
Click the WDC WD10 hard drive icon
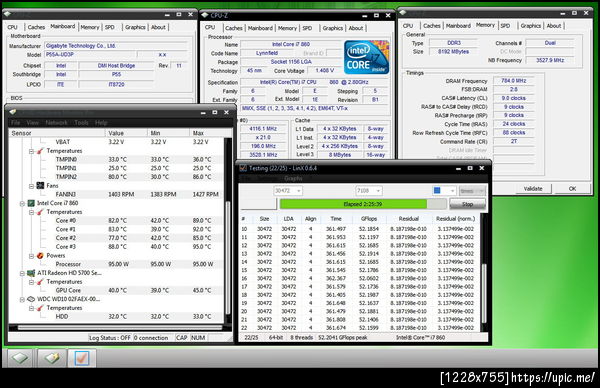click(31, 299)
